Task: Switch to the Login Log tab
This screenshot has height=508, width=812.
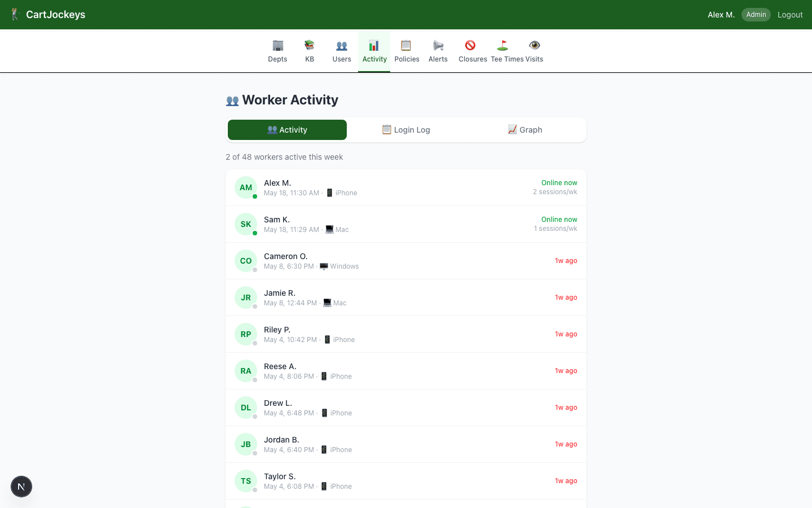Action: tap(406, 130)
